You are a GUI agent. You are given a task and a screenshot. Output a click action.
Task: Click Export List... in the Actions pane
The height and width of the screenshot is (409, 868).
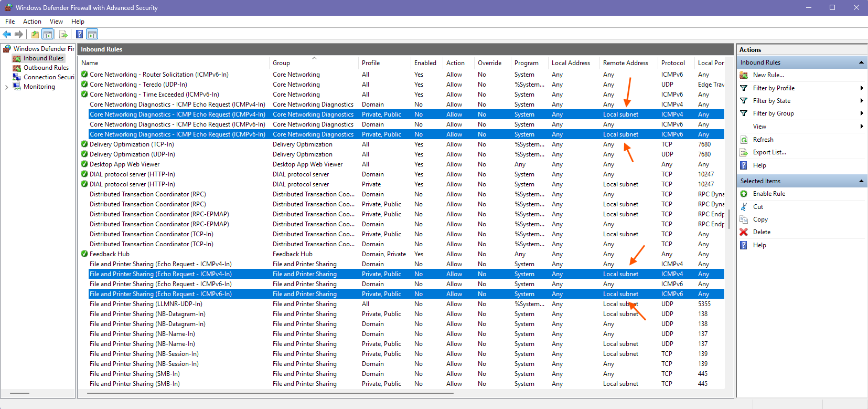[x=769, y=152]
